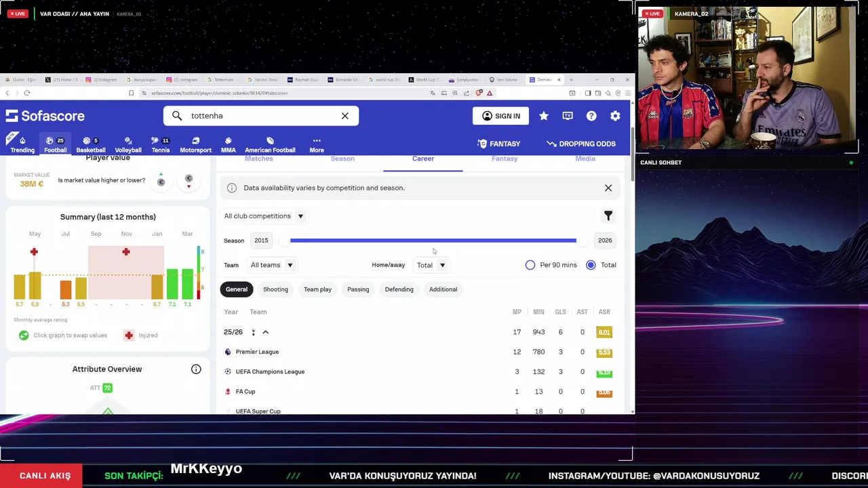Collapse the 25/26 season row
The image size is (868, 488).
265,332
